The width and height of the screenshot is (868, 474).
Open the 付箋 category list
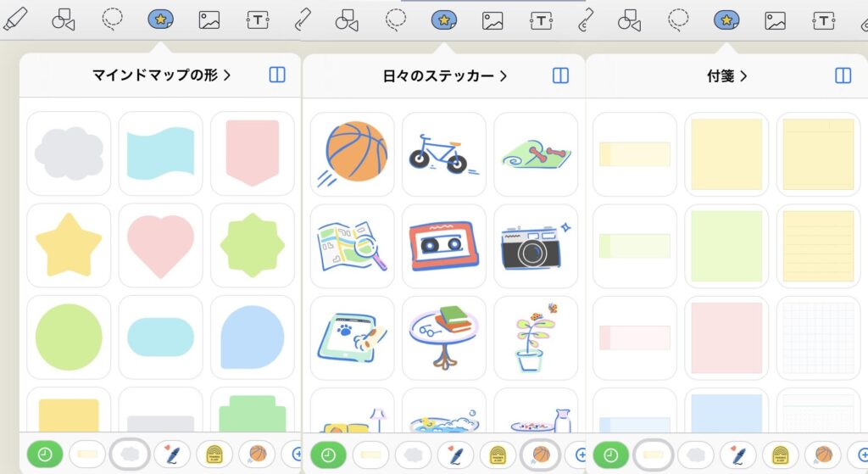(726, 75)
